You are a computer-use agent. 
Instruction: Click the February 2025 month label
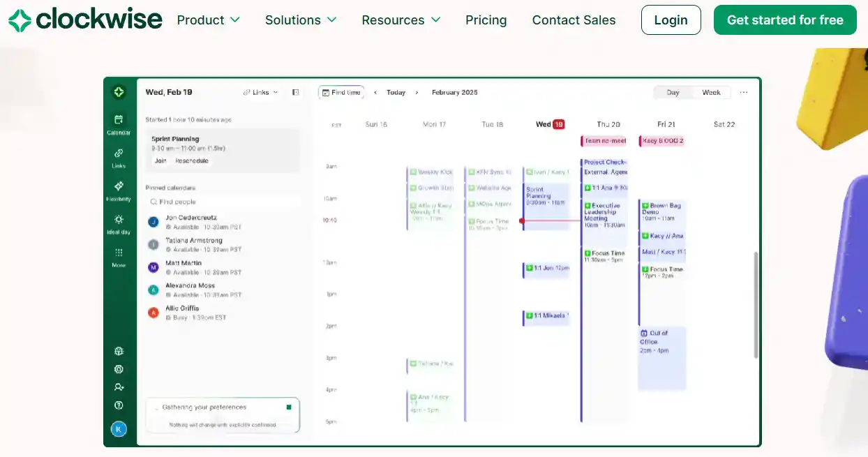pos(455,92)
